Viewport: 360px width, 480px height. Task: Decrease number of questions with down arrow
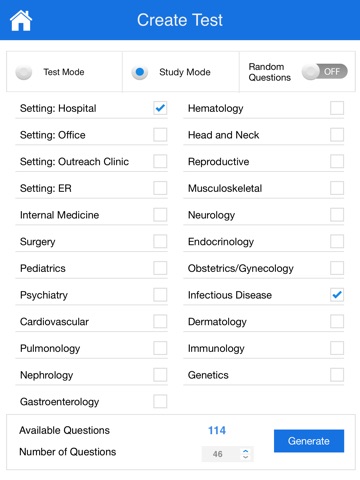click(x=246, y=457)
